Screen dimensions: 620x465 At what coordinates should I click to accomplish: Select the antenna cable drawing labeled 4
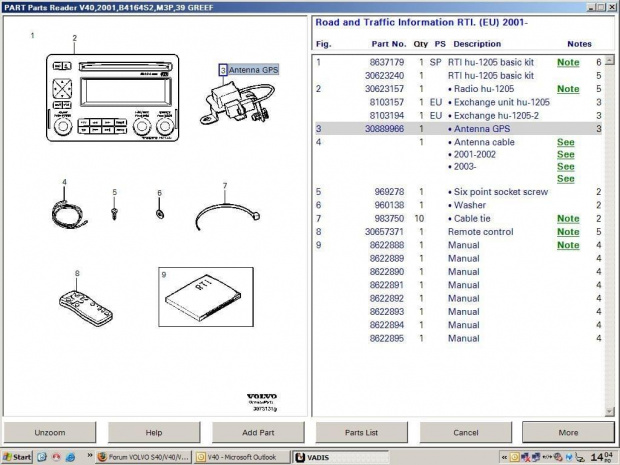pos(69,214)
